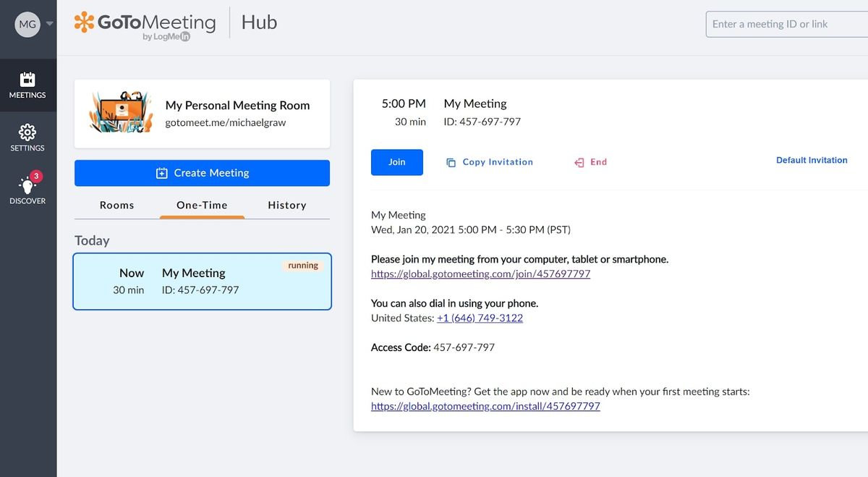Viewport: 868px width, 477px height.
Task: Expand the Today meetings group
Action: tap(91, 240)
